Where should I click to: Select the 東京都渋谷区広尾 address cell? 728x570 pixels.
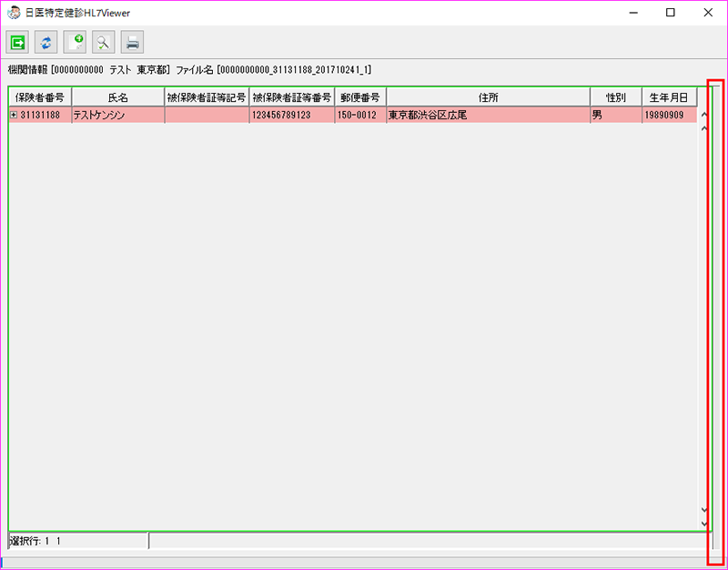(x=488, y=116)
